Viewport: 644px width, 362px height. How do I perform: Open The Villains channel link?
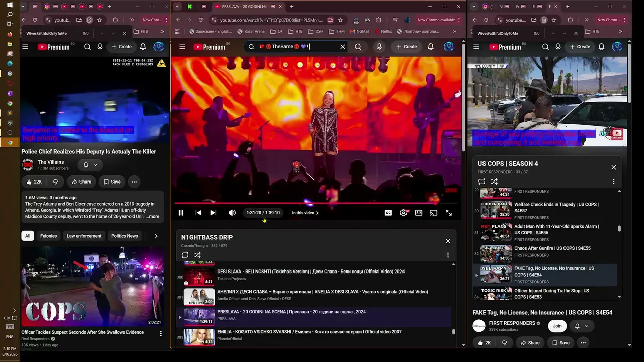(51, 162)
